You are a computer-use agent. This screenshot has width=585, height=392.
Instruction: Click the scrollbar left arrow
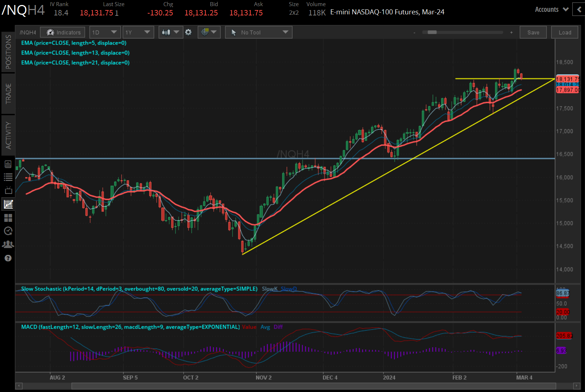click(x=19, y=386)
